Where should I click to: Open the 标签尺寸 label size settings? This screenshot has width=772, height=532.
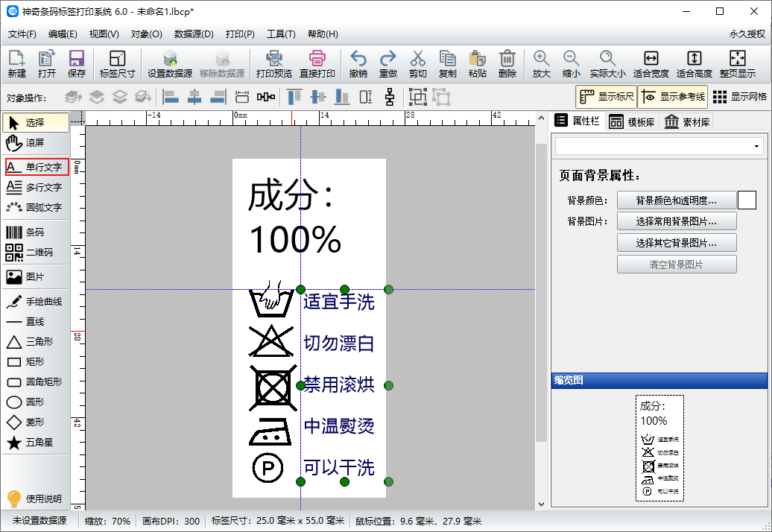pos(117,64)
